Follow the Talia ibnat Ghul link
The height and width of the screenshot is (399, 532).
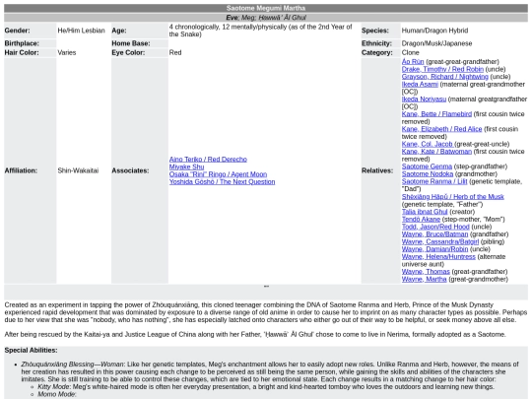coord(425,212)
